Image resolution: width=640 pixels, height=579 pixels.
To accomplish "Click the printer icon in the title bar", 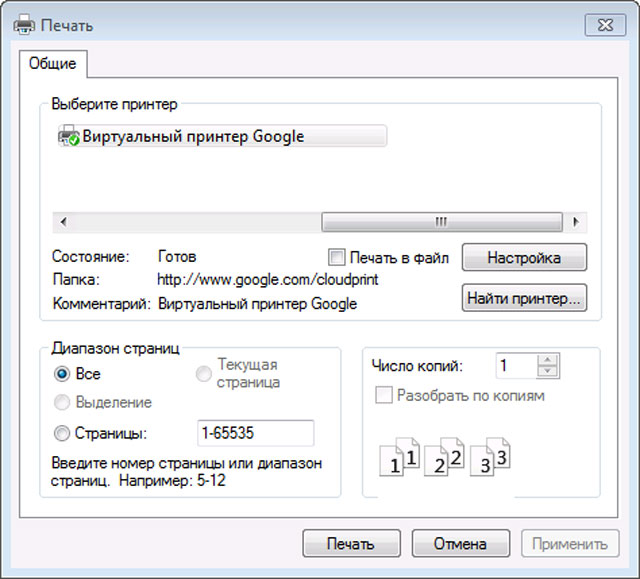I will (x=24, y=25).
